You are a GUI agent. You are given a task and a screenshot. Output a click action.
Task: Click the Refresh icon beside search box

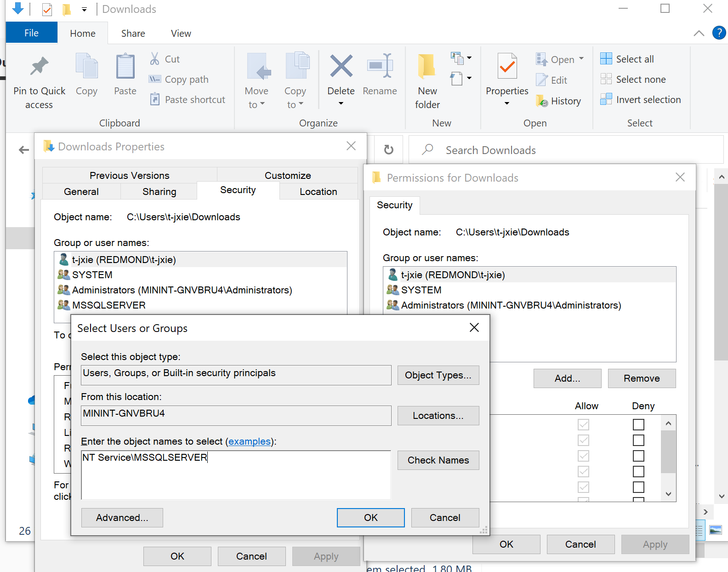388,150
